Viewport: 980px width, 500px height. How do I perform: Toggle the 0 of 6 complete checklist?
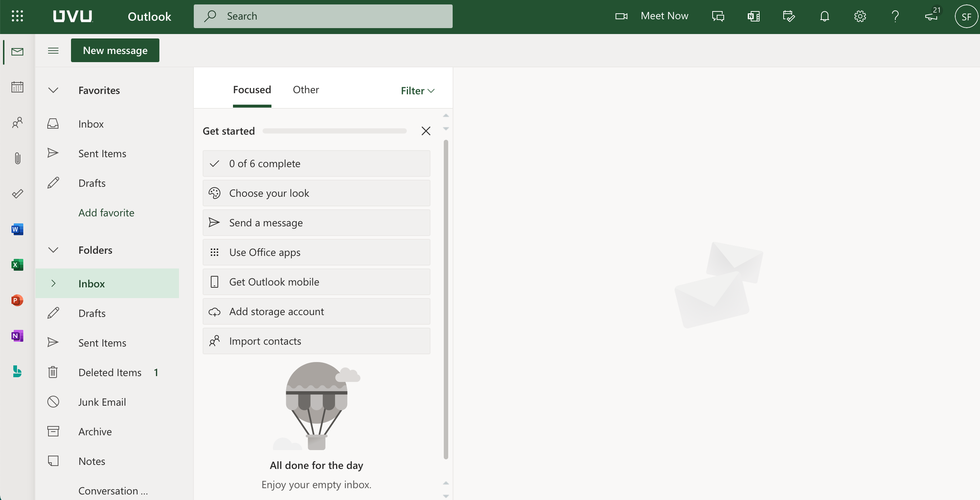[316, 163]
